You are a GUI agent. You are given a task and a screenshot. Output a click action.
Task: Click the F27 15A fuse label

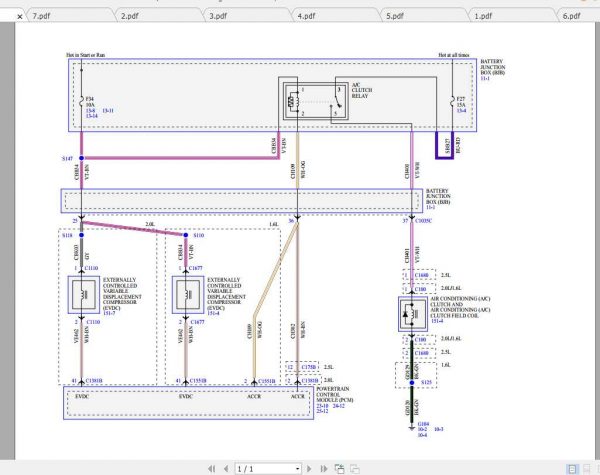click(461, 101)
